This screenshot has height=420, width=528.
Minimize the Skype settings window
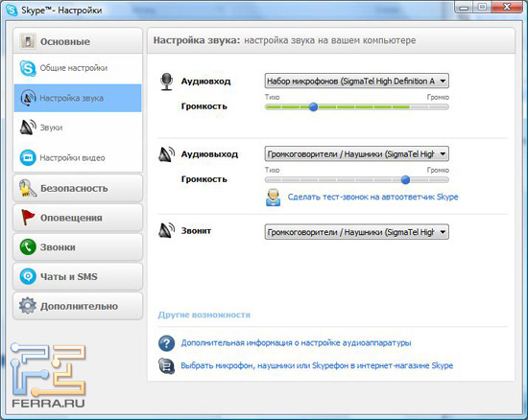click(464, 7)
